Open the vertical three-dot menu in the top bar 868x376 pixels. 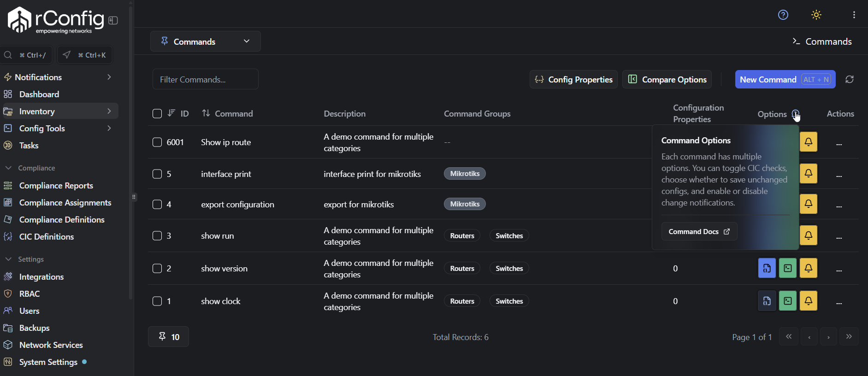click(x=854, y=15)
